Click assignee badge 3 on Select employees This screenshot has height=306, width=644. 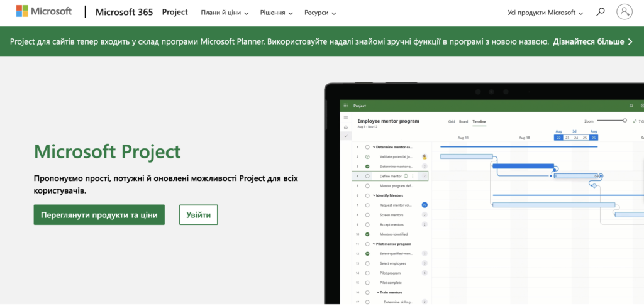(x=425, y=263)
